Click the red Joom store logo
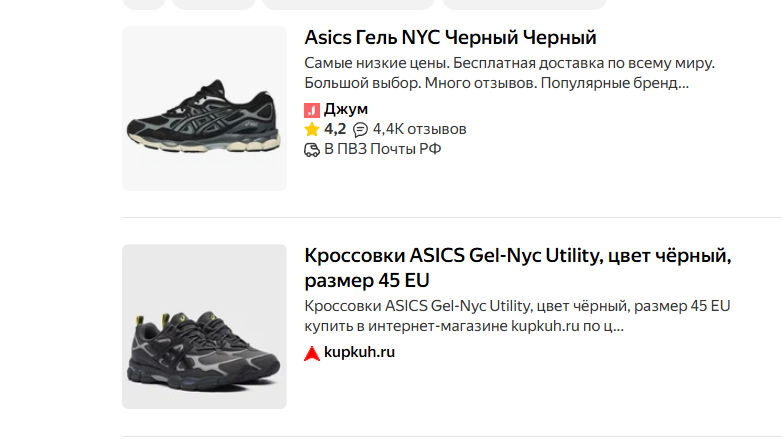The height and width of the screenshot is (446, 782). coord(311,109)
